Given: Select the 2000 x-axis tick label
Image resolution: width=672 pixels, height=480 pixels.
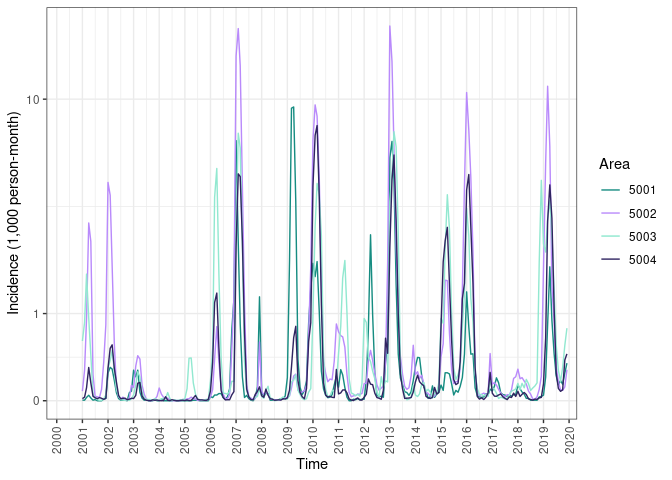Looking at the screenshot, I should click(x=57, y=438).
